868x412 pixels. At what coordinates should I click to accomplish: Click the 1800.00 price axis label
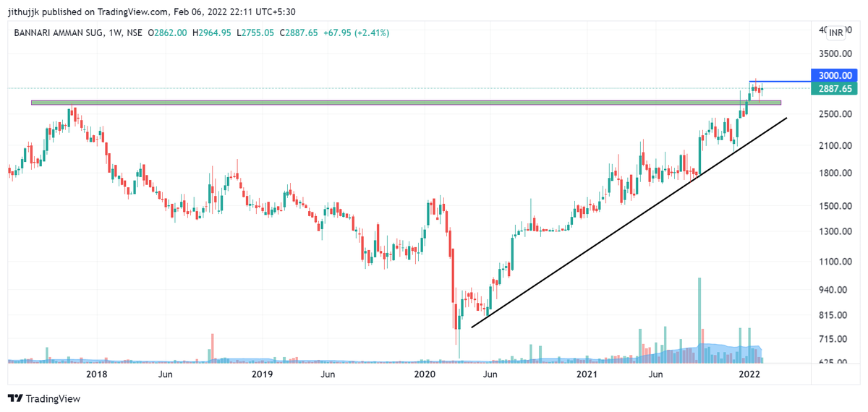[835, 173]
